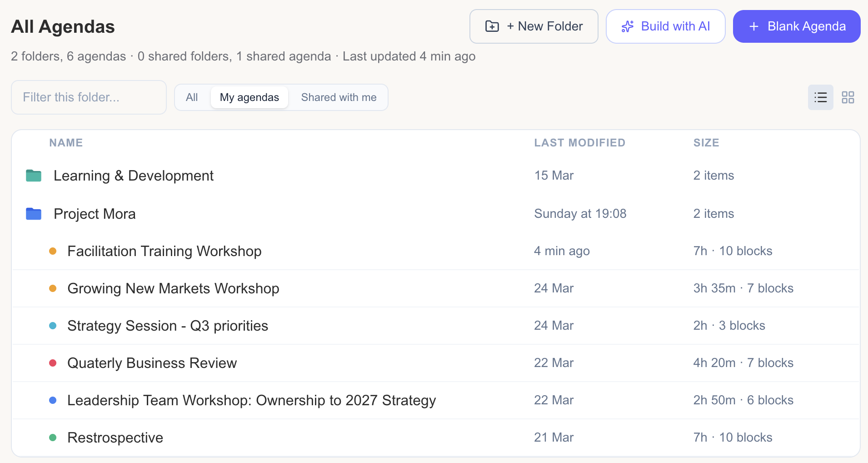Switch to grid view layout
Image resolution: width=868 pixels, height=463 pixels.
tap(848, 97)
